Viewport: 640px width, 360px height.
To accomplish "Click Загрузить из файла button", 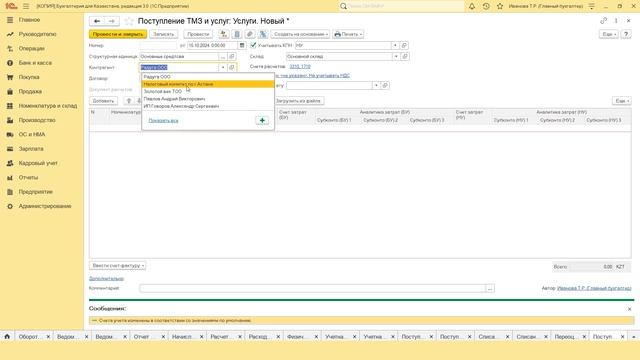I will tap(298, 101).
